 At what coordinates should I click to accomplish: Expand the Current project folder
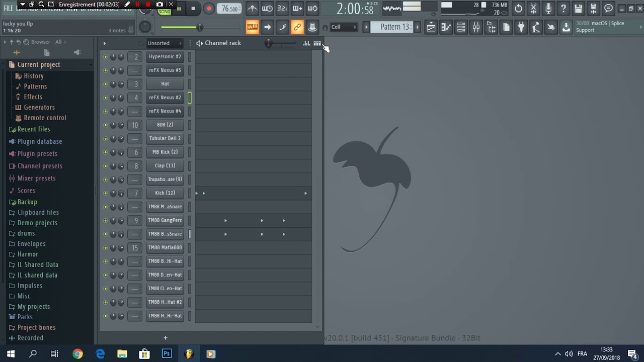39,64
